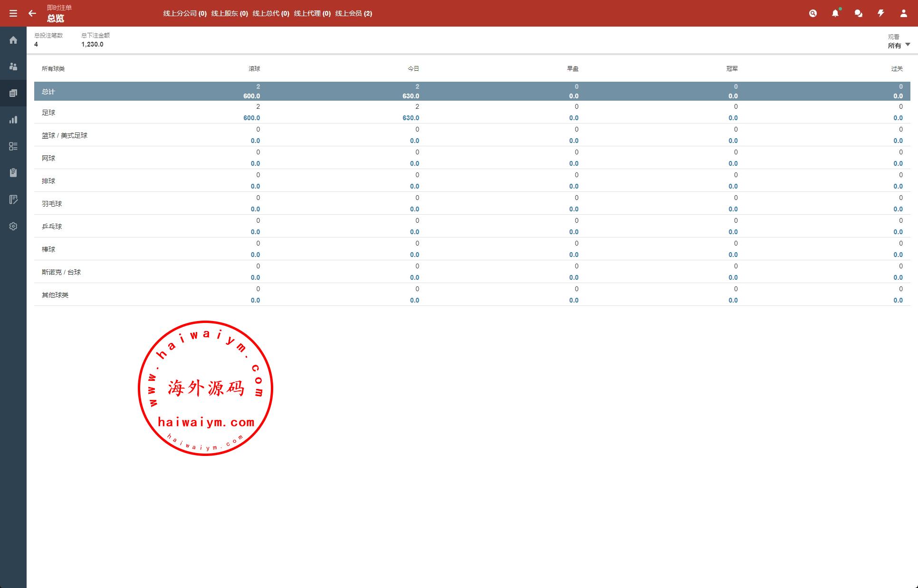Click the back arrow icon

(x=32, y=13)
